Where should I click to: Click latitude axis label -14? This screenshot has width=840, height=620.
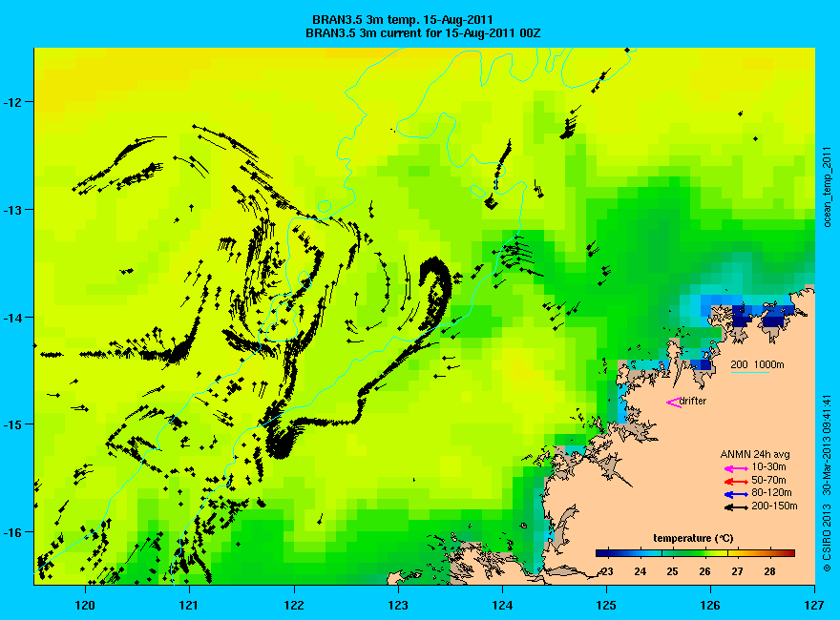[x=11, y=318]
